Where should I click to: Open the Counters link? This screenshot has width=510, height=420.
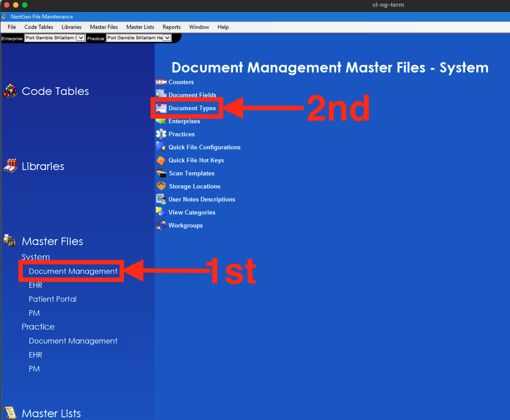[x=181, y=82]
